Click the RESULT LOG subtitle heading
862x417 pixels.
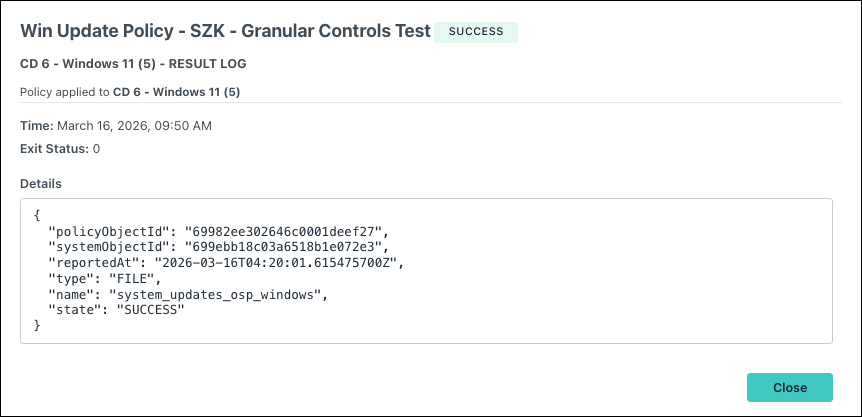click(133, 64)
